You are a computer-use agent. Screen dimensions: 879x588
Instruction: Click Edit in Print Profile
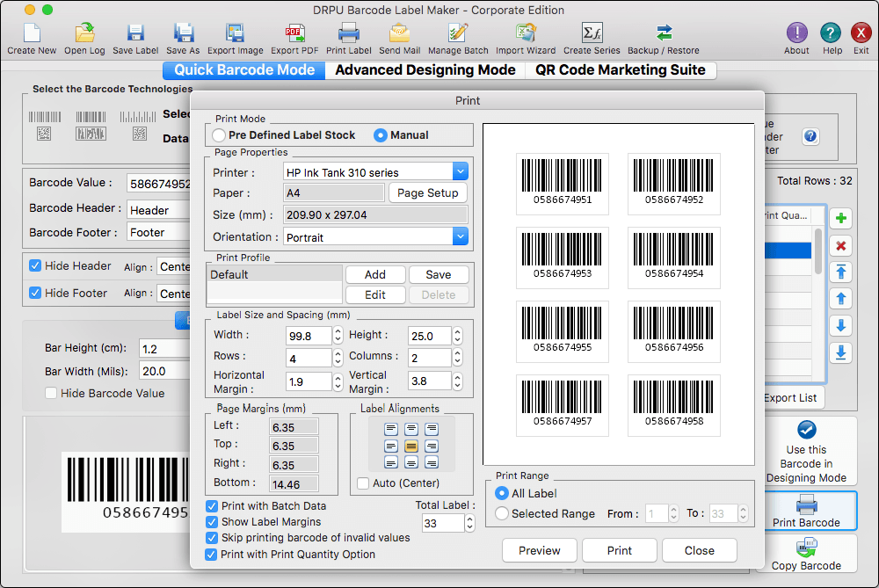coord(375,294)
